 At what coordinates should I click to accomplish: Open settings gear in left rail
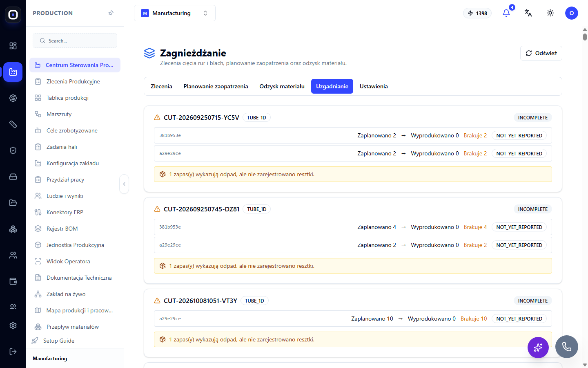[x=13, y=325]
